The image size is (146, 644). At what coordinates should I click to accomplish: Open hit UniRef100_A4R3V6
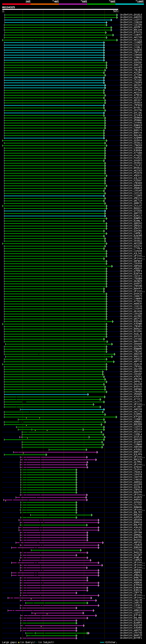click(x=131, y=409)
